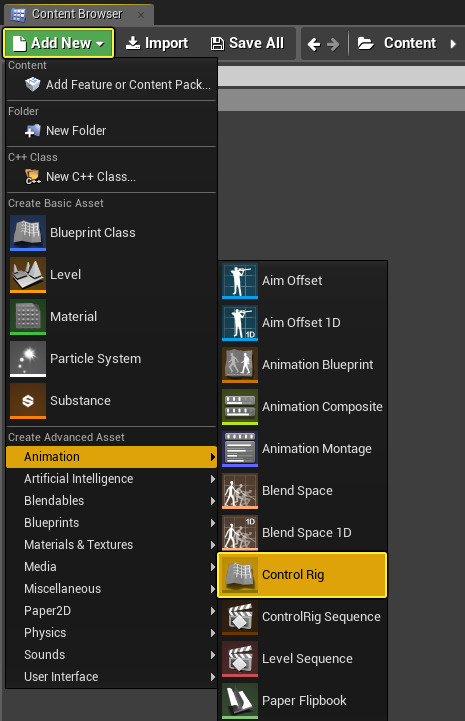Select Animation Blueprint label
This screenshot has width=465, height=721.
pyautogui.click(x=318, y=365)
